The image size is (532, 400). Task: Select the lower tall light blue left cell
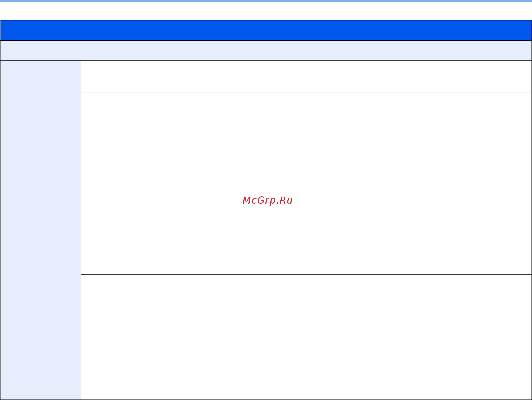click(41, 309)
